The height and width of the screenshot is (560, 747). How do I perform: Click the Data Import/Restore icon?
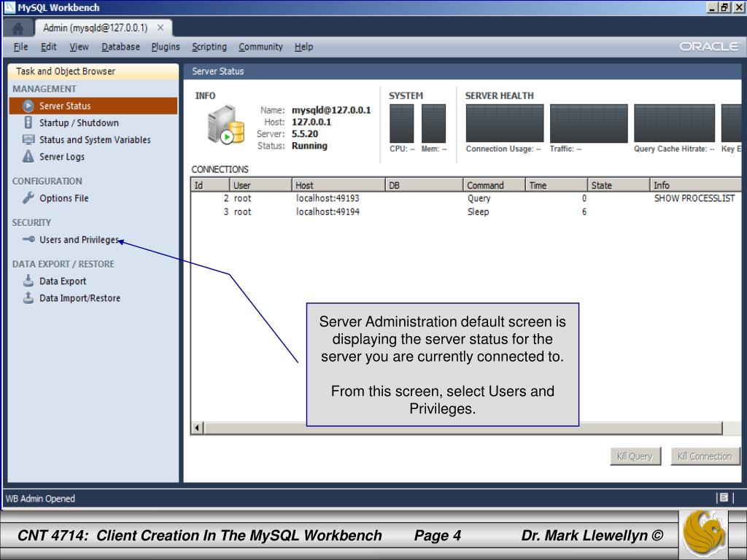pyautogui.click(x=28, y=297)
